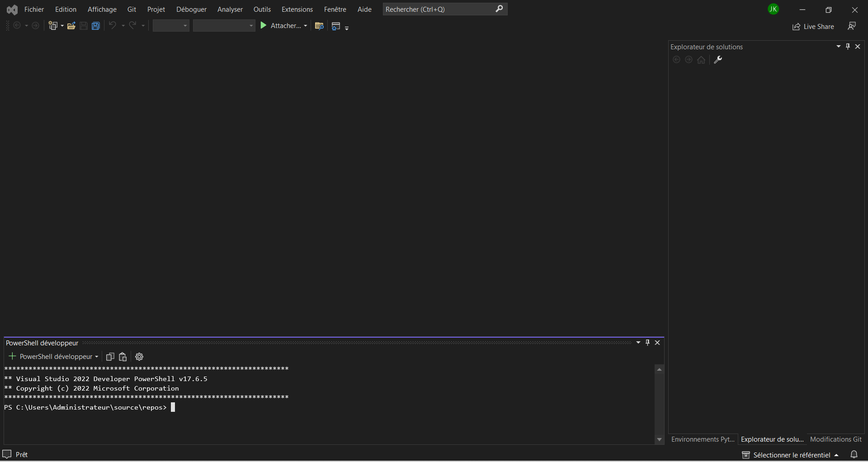Open the Extensions menu
The width and height of the screenshot is (868, 462).
tap(297, 9)
